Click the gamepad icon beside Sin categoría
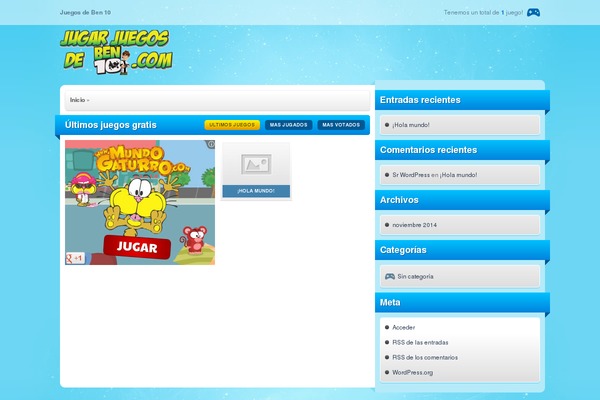The image size is (600, 400). pyautogui.click(x=390, y=276)
